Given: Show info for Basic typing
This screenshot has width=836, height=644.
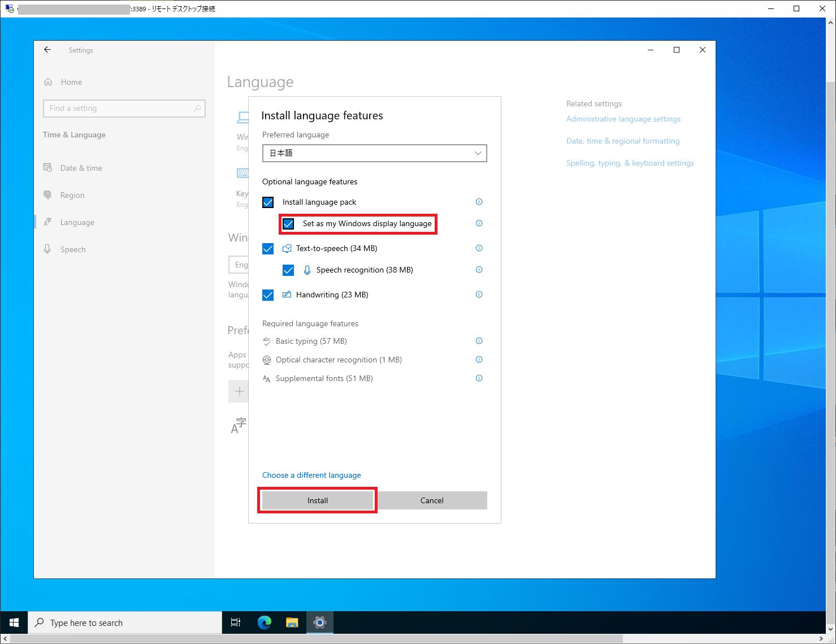Looking at the screenshot, I should tap(479, 341).
